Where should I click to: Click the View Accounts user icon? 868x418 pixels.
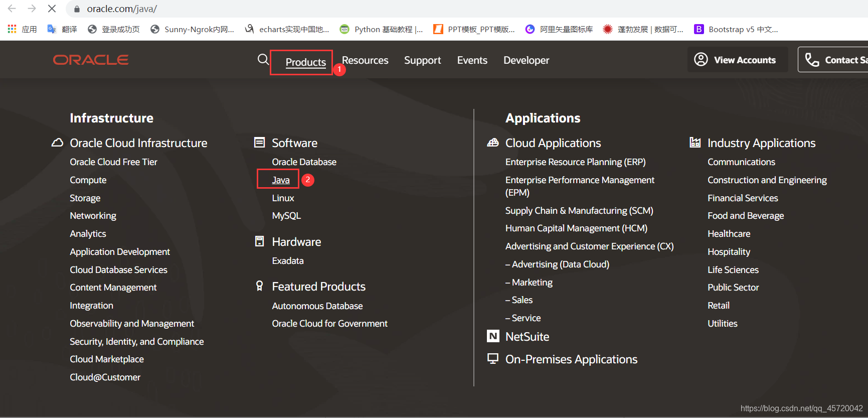pyautogui.click(x=701, y=59)
